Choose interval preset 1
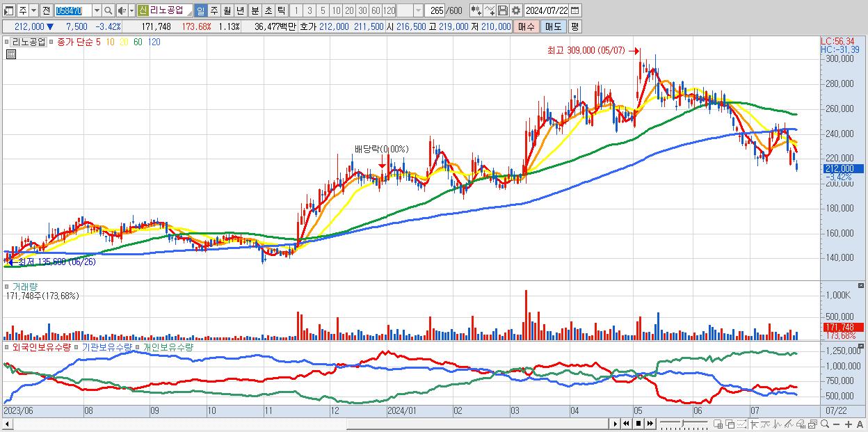The width and height of the screenshot is (868, 432). pyautogui.click(x=296, y=10)
